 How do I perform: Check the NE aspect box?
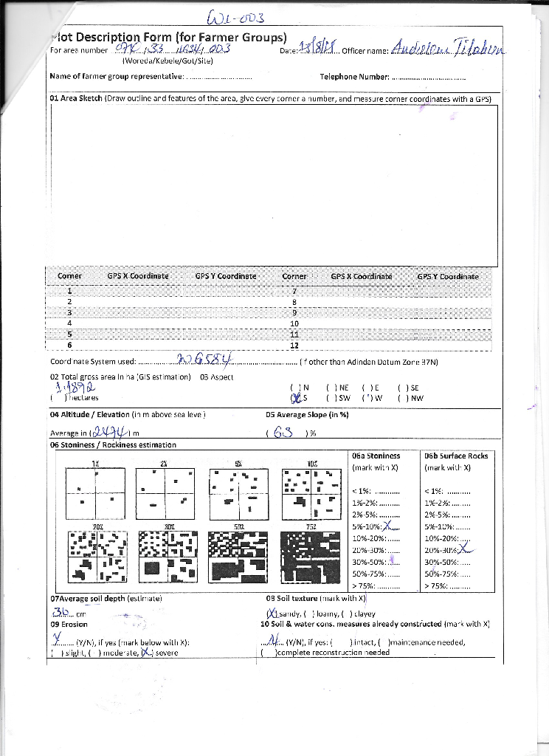pos(331,388)
